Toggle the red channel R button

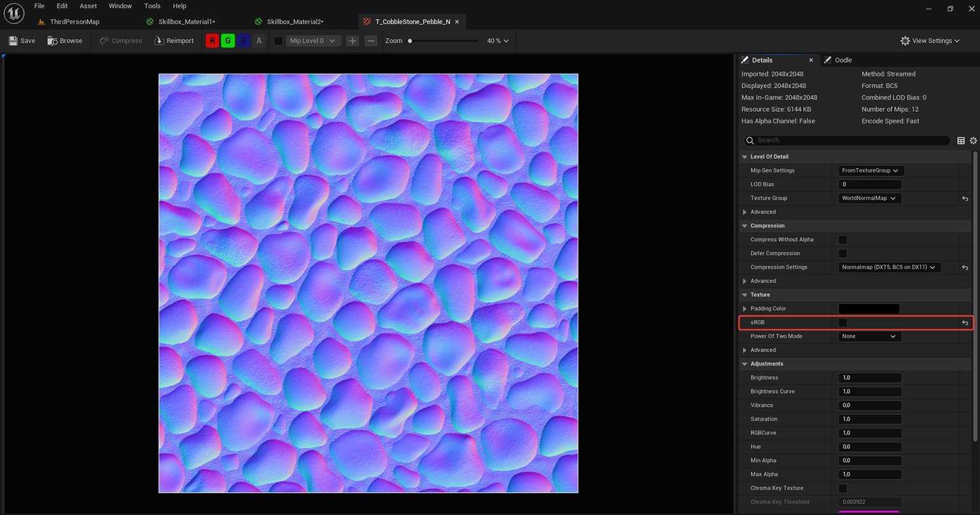[x=212, y=41]
